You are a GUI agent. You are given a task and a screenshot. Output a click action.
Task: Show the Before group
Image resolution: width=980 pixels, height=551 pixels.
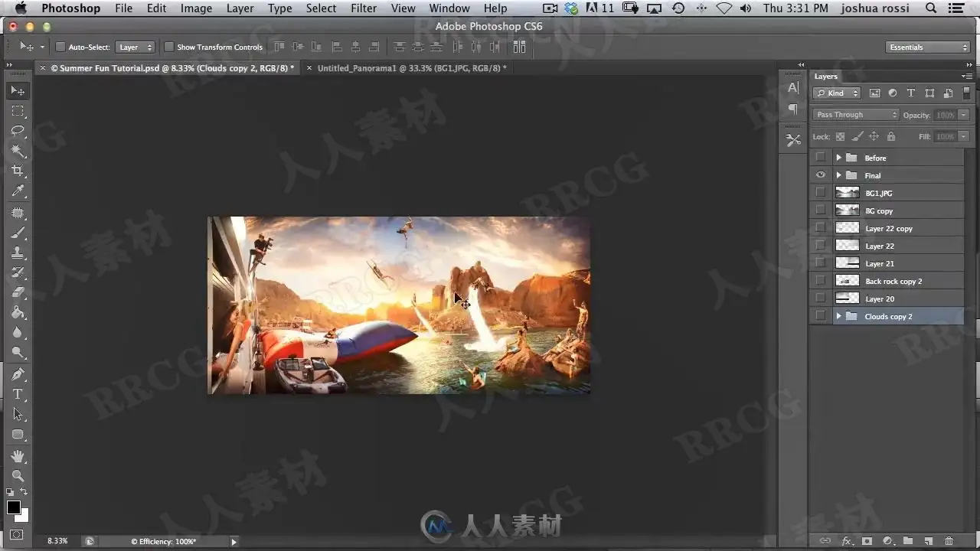[x=821, y=158]
